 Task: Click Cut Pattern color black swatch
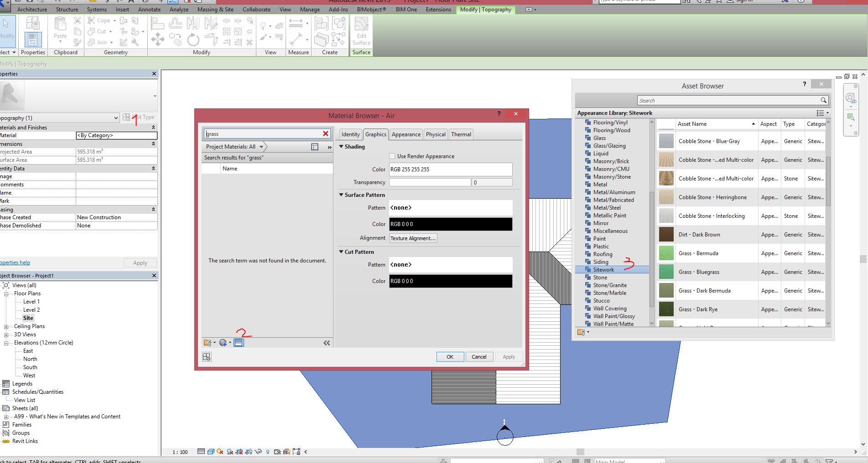pyautogui.click(x=451, y=281)
